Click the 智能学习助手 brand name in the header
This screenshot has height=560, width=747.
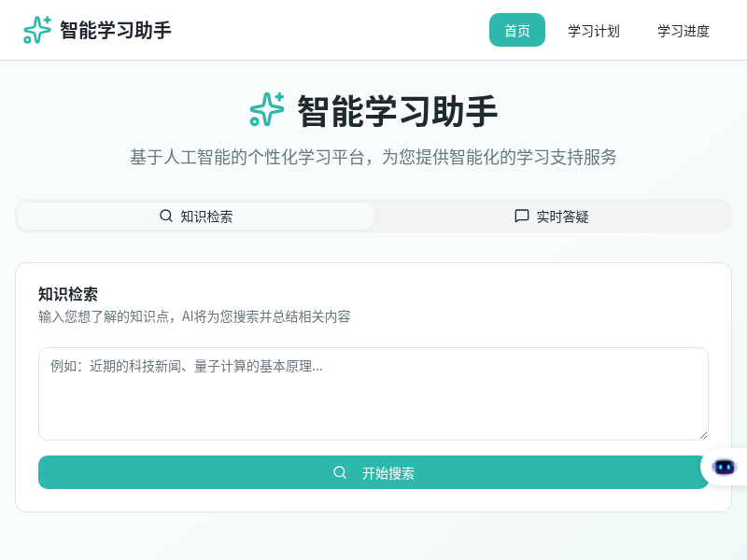pyautogui.click(x=116, y=30)
